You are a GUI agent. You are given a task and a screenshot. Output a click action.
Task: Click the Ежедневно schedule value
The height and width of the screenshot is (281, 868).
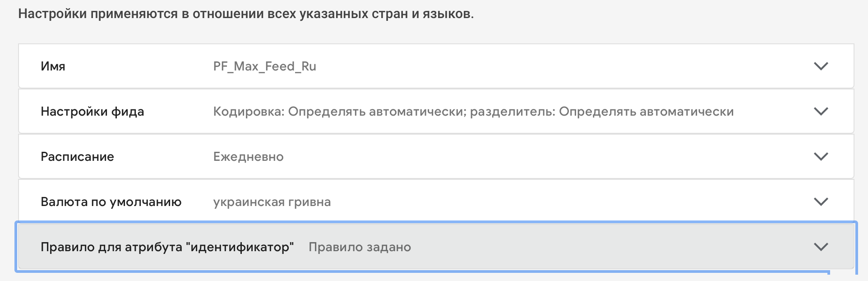(x=248, y=157)
